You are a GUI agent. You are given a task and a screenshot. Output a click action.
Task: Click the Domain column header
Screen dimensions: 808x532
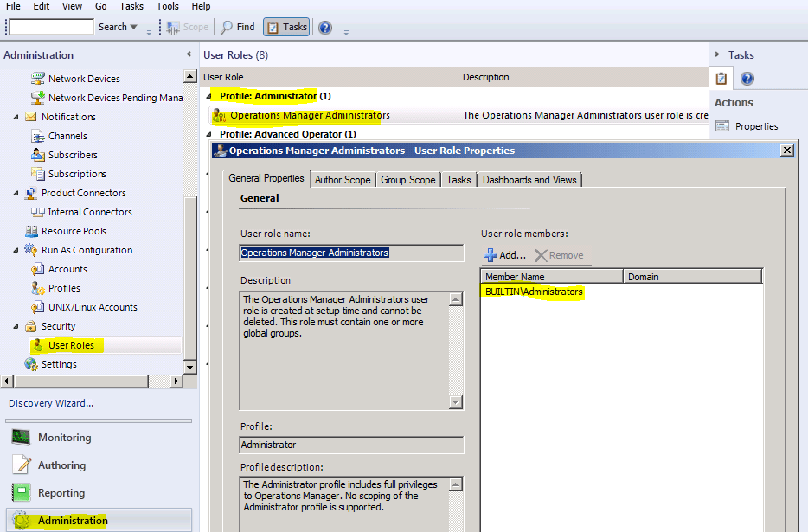click(x=693, y=277)
